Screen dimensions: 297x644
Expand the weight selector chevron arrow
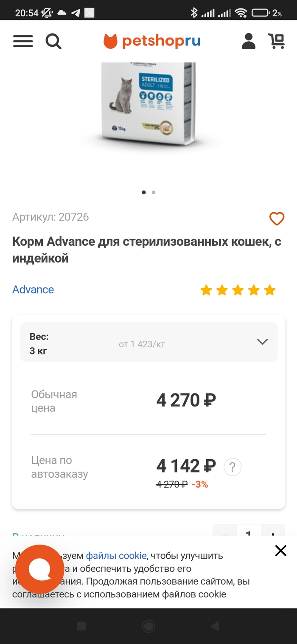(263, 342)
